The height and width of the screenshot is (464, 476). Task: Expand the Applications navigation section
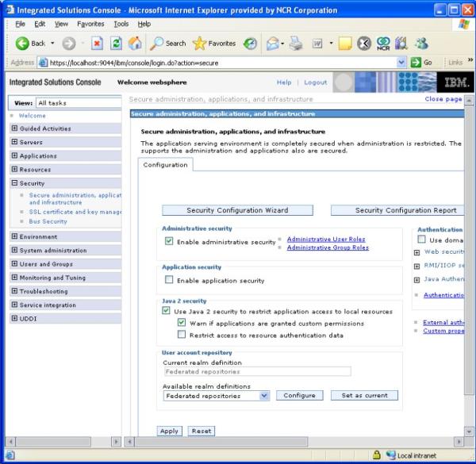point(14,155)
